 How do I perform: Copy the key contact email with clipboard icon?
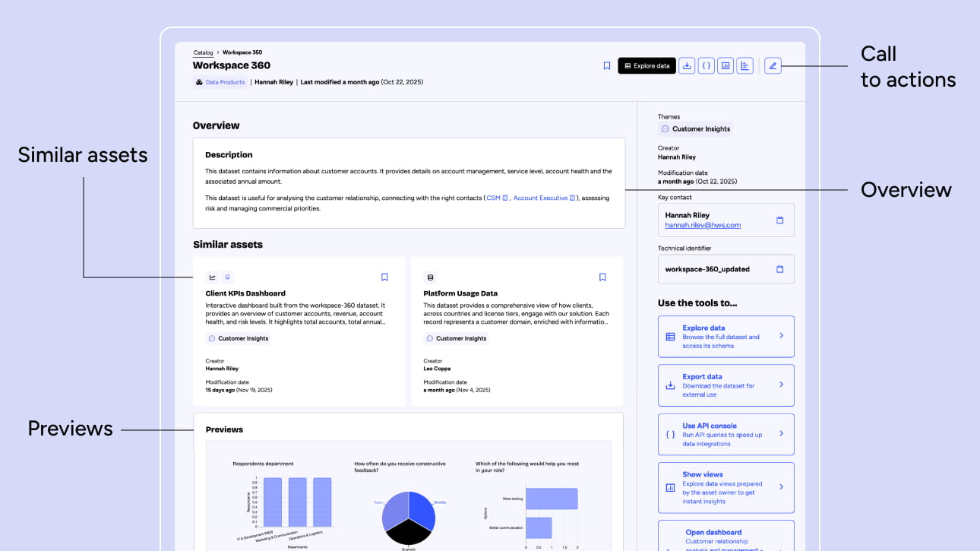tap(779, 220)
